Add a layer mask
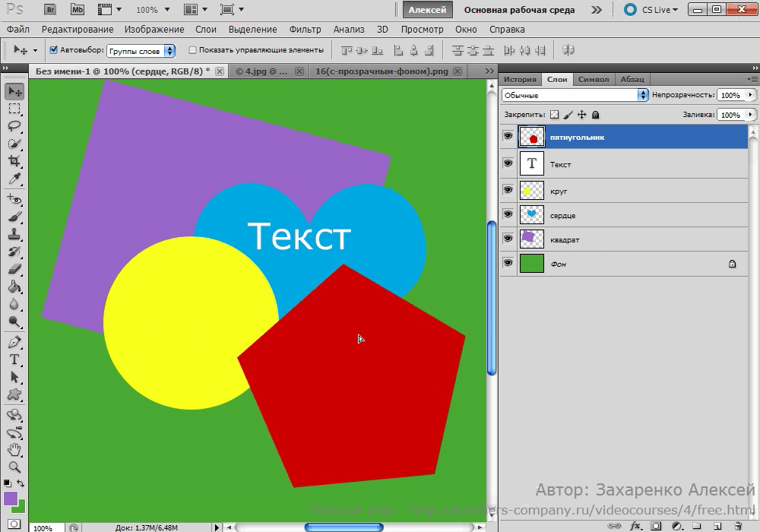The width and height of the screenshot is (760, 532). click(x=656, y=526)
